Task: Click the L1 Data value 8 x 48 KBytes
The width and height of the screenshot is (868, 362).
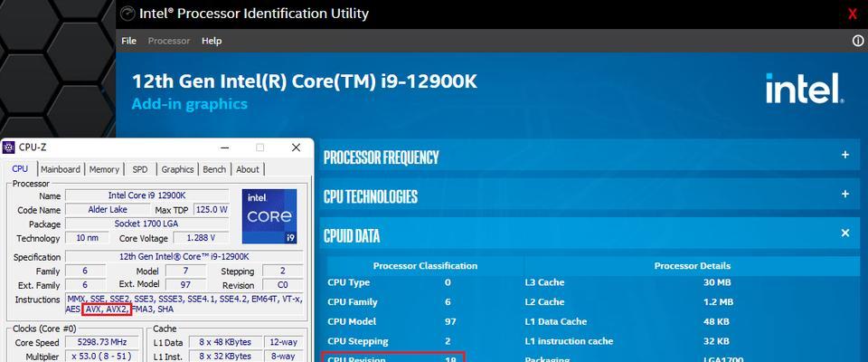Action: (x=225, y=342)
